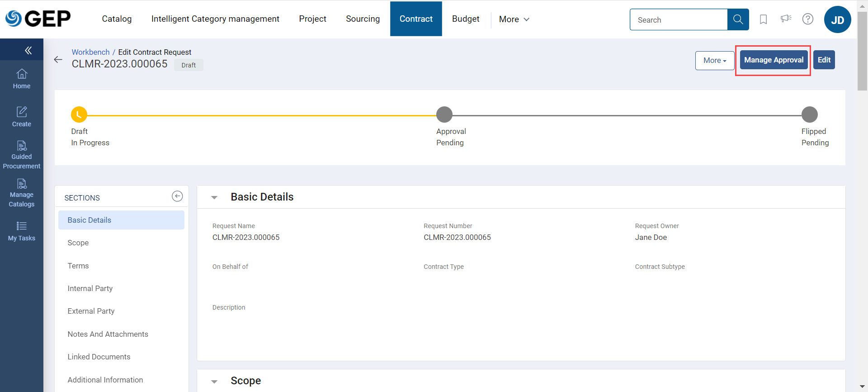
Task: Open the More actions dropdown button
Action: pos(714,60)
